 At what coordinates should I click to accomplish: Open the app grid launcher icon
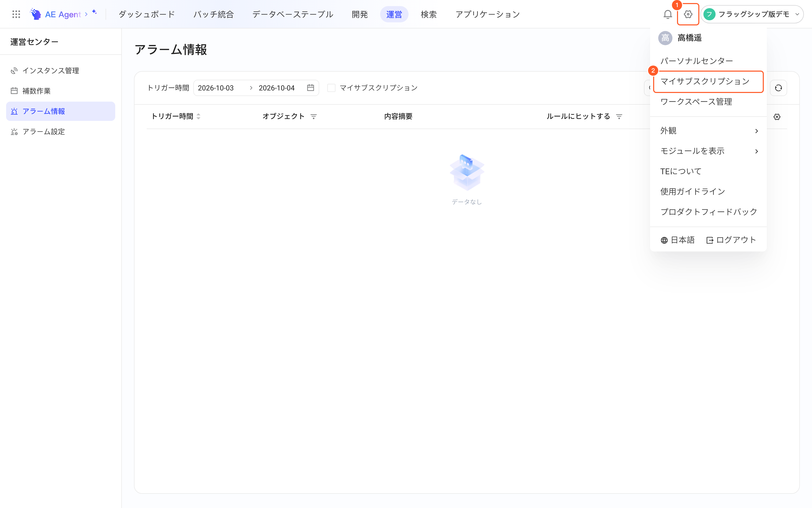[x=16, y=14]
